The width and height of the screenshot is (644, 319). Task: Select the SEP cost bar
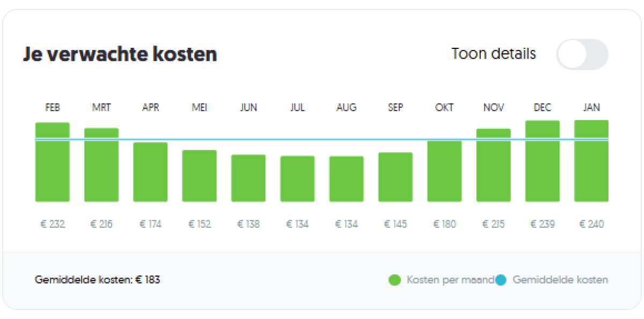[396, 177]
